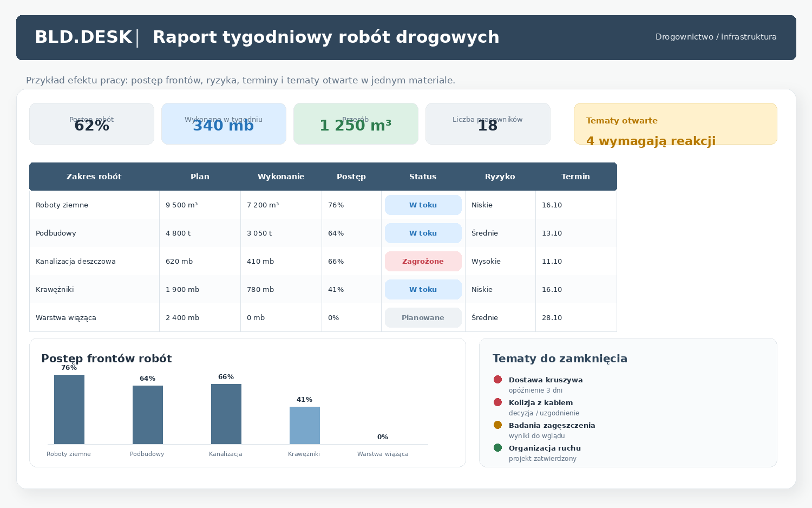Click the light-blue Krawężniki 41% bar

(x=305, y=425)
